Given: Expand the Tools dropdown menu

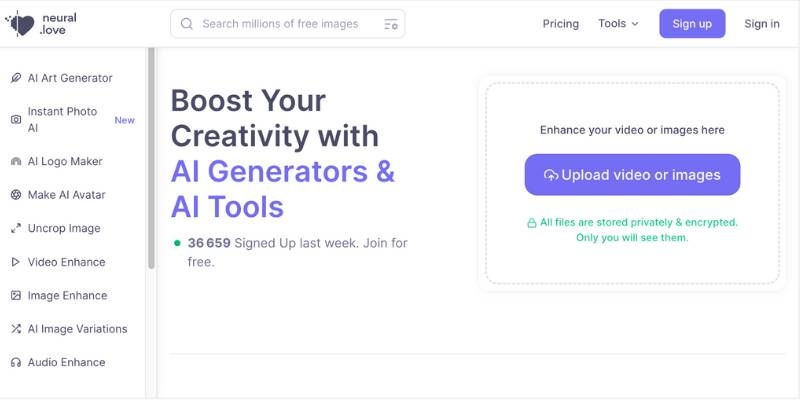Looking at the screenshot, I should coord(618,24).
